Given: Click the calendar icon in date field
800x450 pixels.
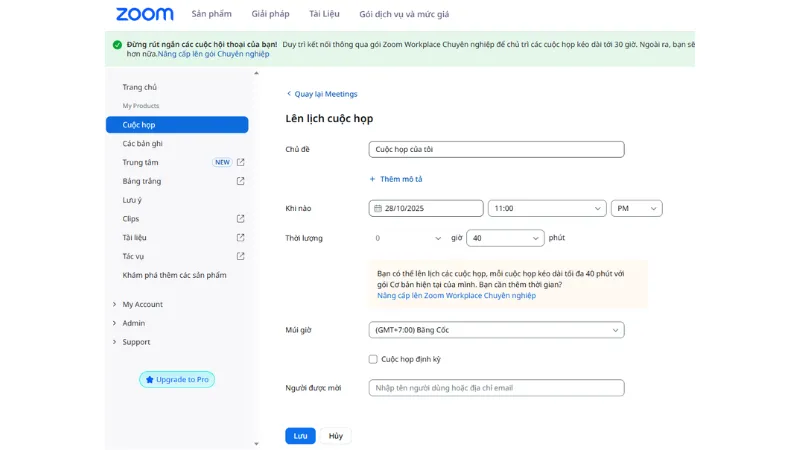Looking at the screenshot, I should pyautogui.click(x=376, y=208).
